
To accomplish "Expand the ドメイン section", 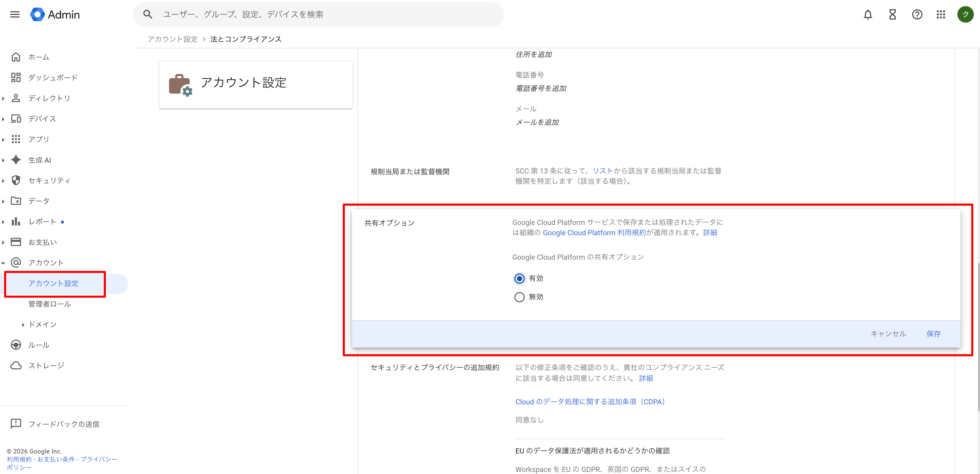I will coord(23,324).
